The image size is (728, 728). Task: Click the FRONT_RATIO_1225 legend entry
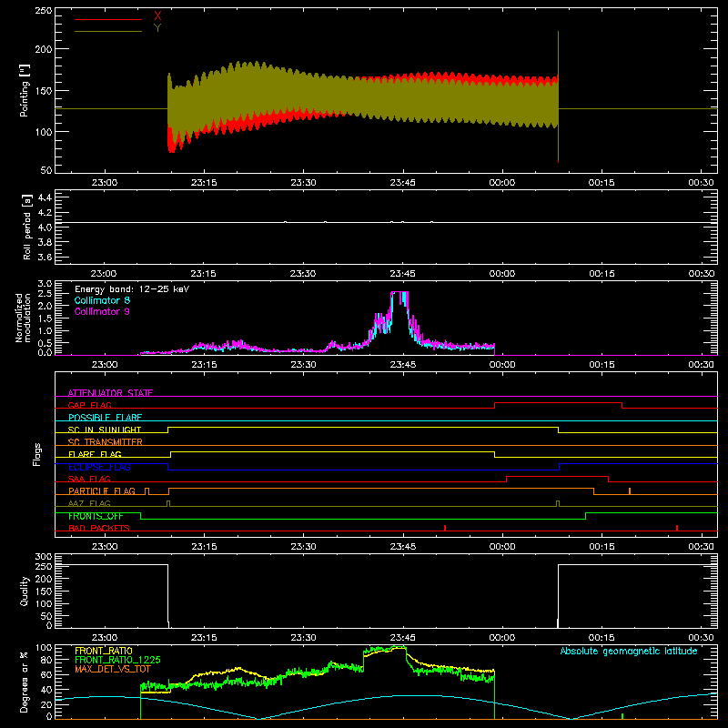[x=117, y=660]
